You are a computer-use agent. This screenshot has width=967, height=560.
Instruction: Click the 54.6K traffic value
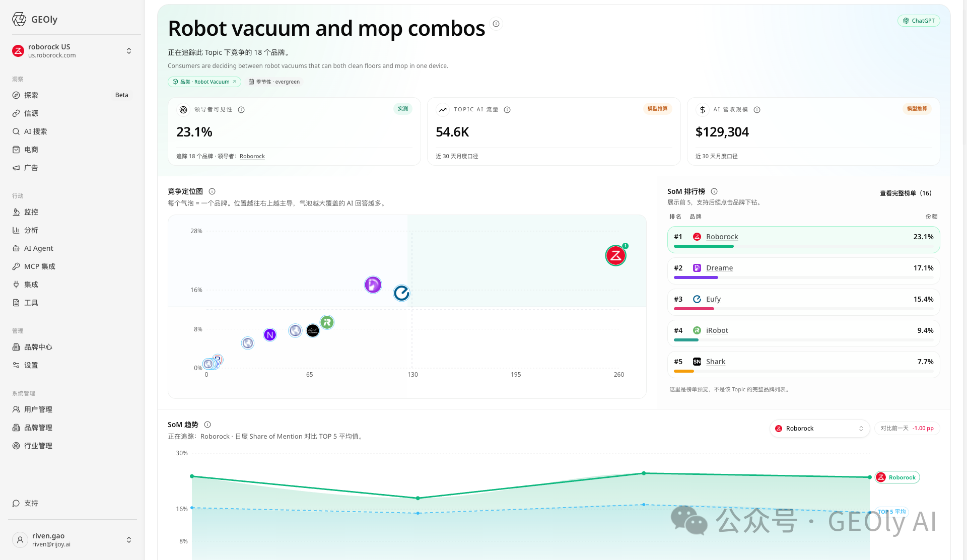click(452, 132)
